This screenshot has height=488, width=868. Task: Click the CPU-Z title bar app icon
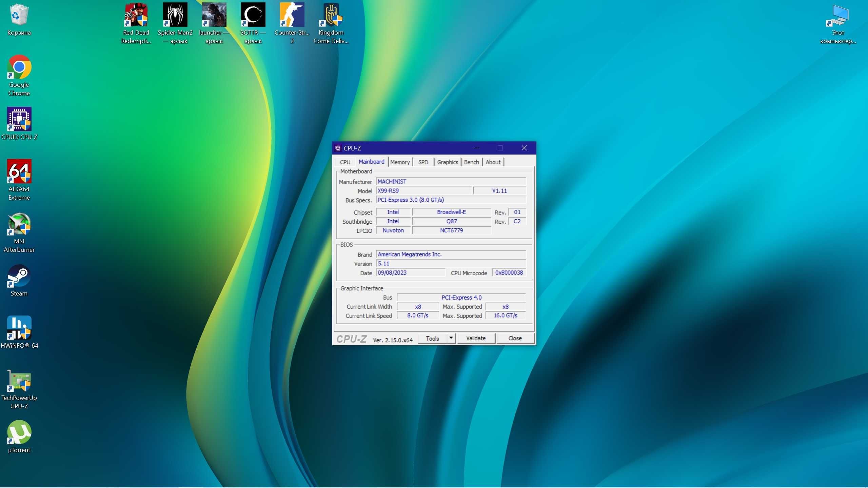pos(338,148)
